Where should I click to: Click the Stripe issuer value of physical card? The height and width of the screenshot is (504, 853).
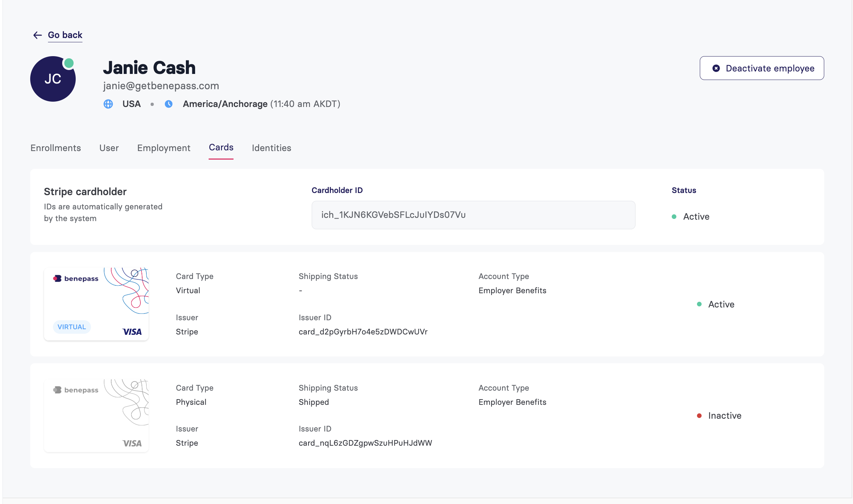pos(187,443)
